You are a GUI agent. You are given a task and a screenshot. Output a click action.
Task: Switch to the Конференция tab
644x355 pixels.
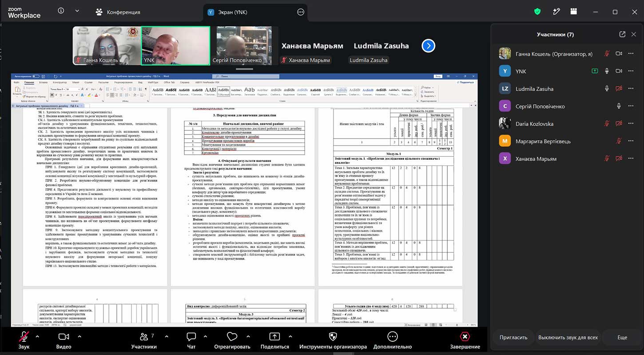click(118, 12)
